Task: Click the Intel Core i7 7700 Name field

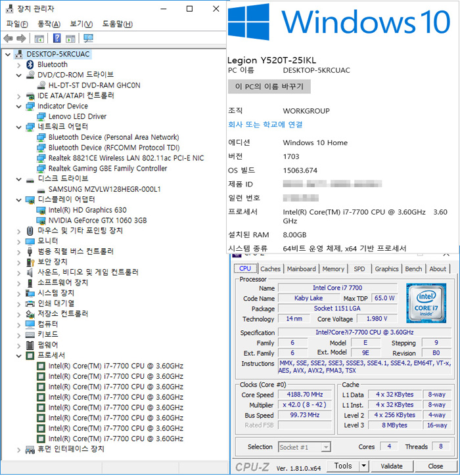Action: pyautogui.click(x=337, y=288)
